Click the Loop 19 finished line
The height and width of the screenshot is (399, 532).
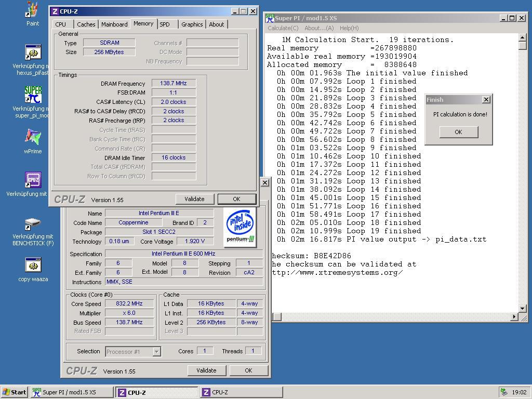click(349, 231)
